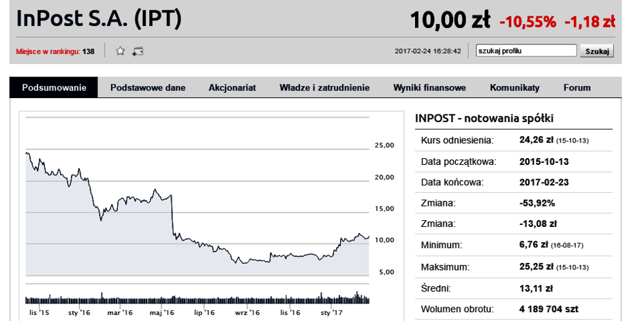The height and width of the screenshot is (321, 644).
Task: Click Data końcowa value 2017-02-23
Action: (x=544, y=182)
